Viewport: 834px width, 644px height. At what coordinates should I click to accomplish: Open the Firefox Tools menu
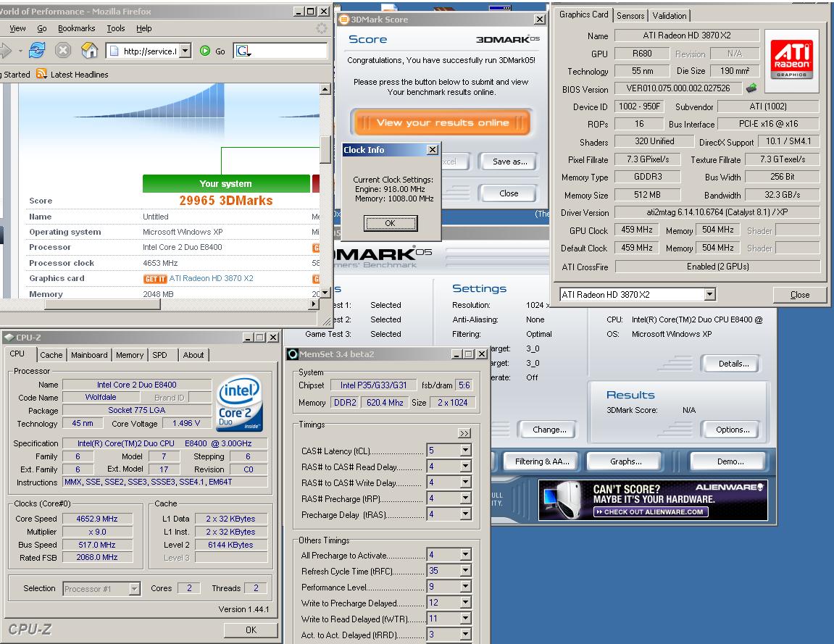point(116,28)
